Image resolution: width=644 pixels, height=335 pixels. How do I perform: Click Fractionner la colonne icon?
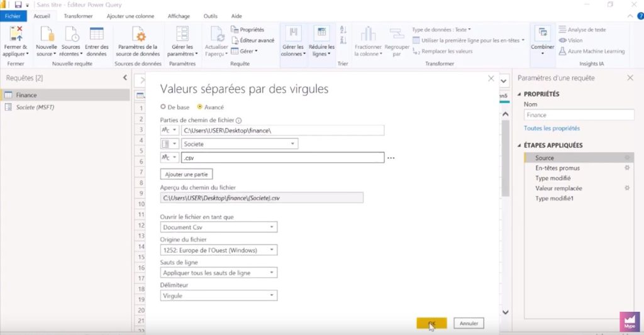(368, 34)
